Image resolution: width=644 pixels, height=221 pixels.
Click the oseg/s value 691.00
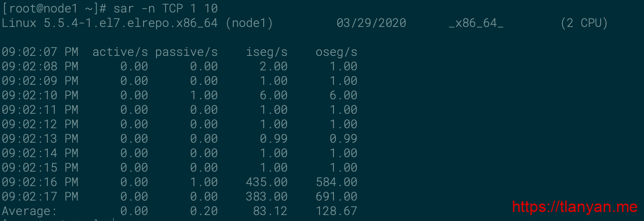(x=336, y=197)
